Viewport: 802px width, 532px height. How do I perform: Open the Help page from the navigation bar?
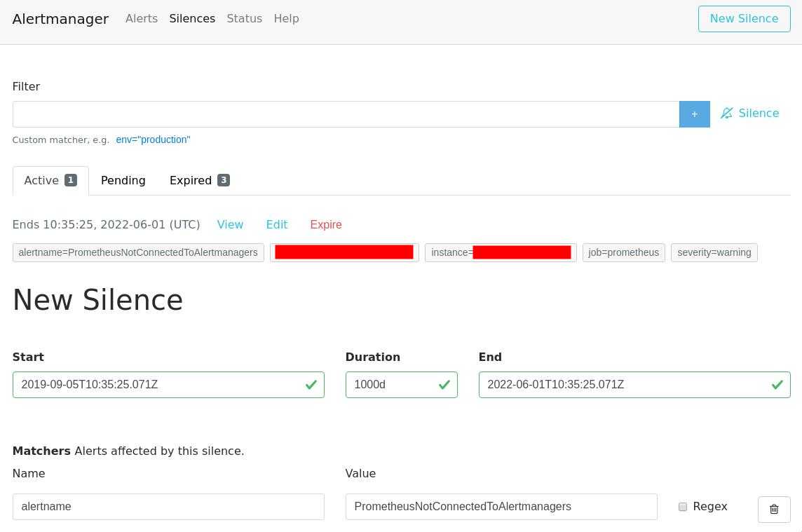[286, 19]
